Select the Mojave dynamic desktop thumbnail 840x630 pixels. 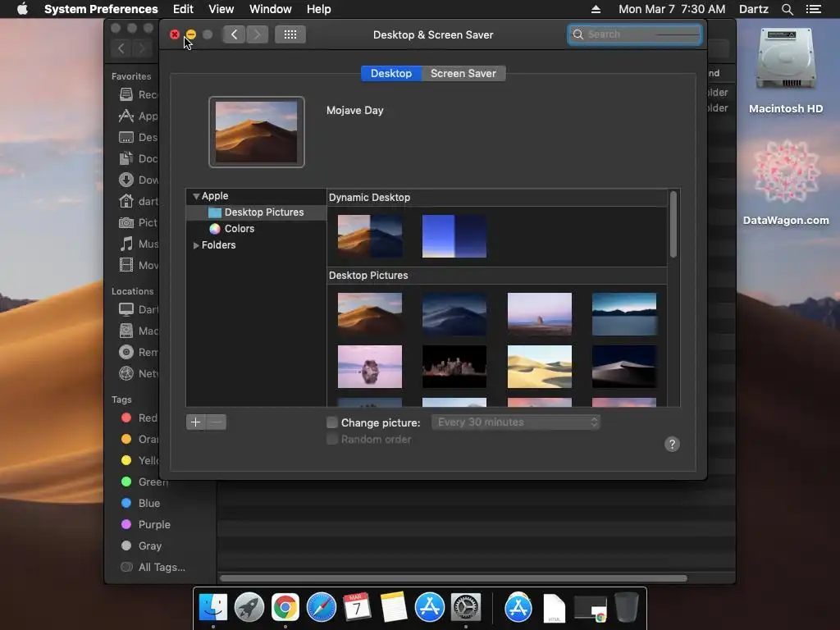tap(370, 236)
